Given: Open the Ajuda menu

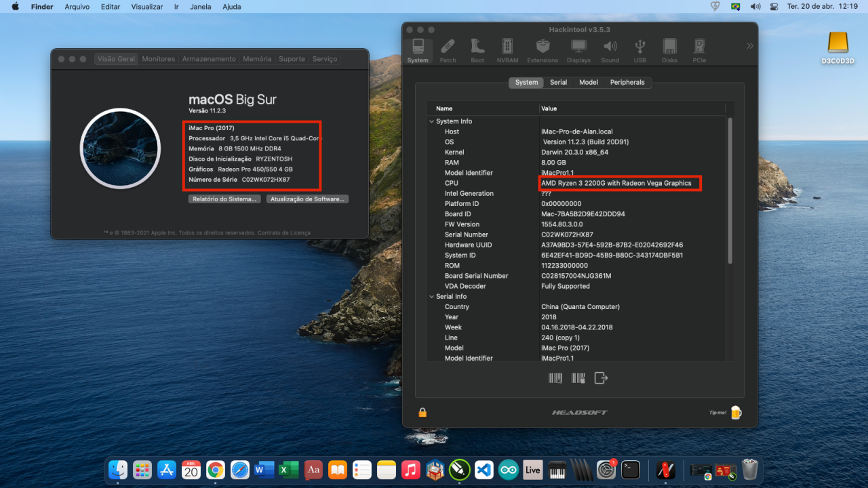Looking at the screenshot, I should pyautogui.click(x=231, y=6).
